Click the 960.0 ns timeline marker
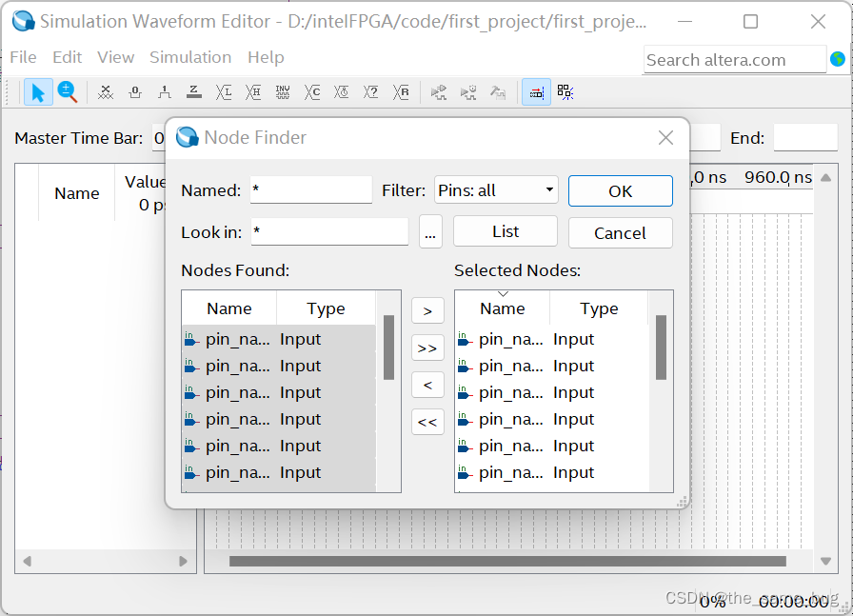The height and width of the screenshot is (616, 853). [x=778, y=177]
